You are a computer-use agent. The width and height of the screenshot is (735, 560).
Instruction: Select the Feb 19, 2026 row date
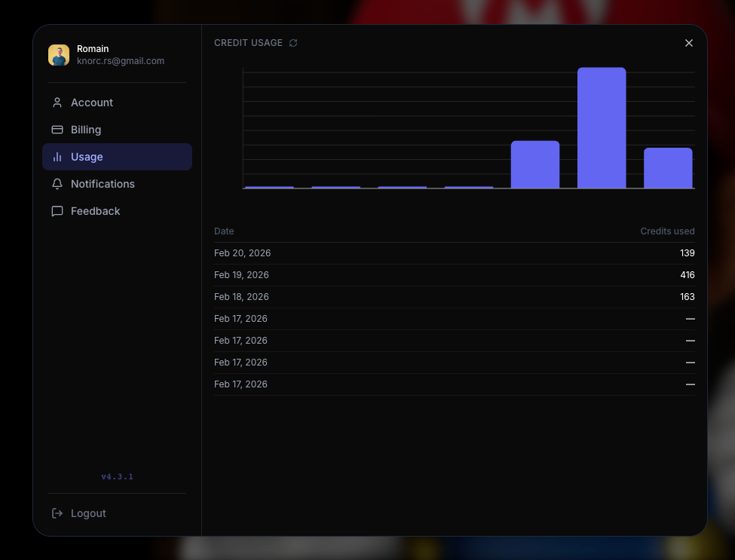coord(241,275)
